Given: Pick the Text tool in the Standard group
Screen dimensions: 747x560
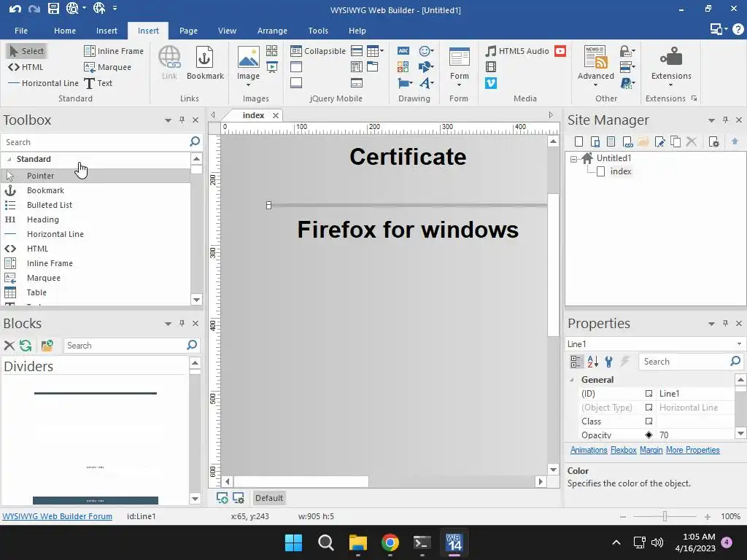Looking at the screenshot, I should point(98,83).
